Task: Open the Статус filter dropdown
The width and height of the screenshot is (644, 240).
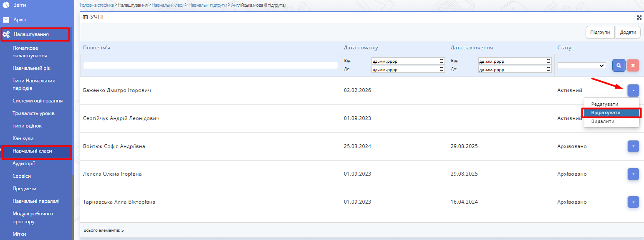Action: (581, 66)
